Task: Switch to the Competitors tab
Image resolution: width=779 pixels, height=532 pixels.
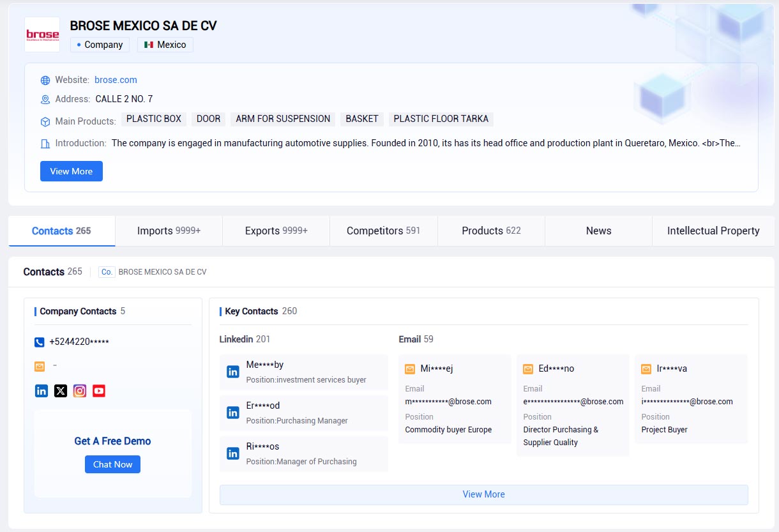Action: pyautogui.click(x=384, y=231)
